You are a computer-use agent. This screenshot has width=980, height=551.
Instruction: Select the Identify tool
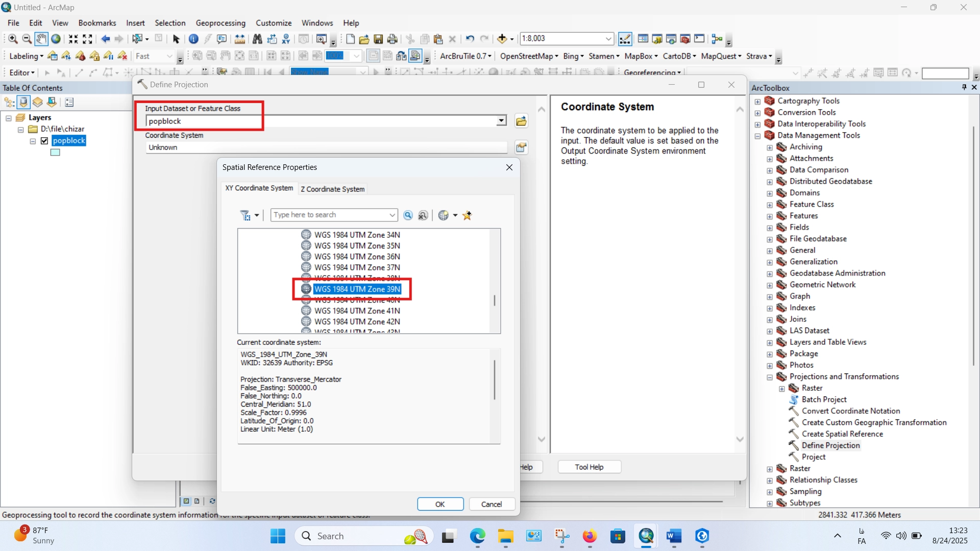[193, 39]
